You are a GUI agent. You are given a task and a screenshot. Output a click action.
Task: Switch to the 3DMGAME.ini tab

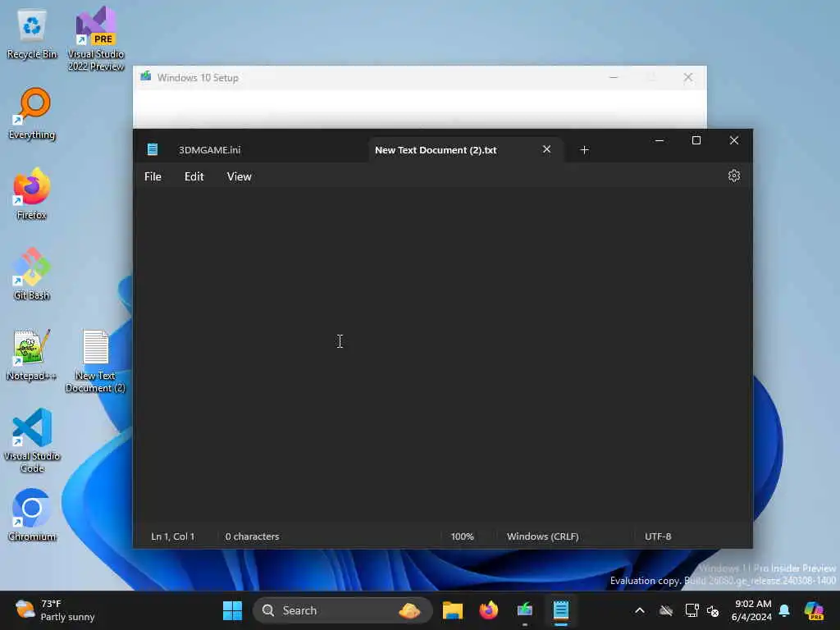point(209,150)
